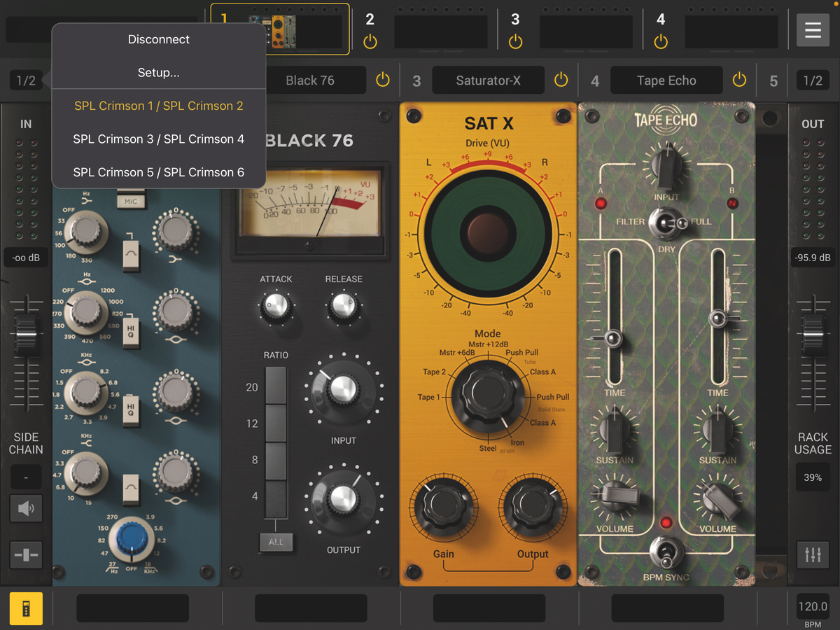Open the hamburger main menu

tap(813, 30)
